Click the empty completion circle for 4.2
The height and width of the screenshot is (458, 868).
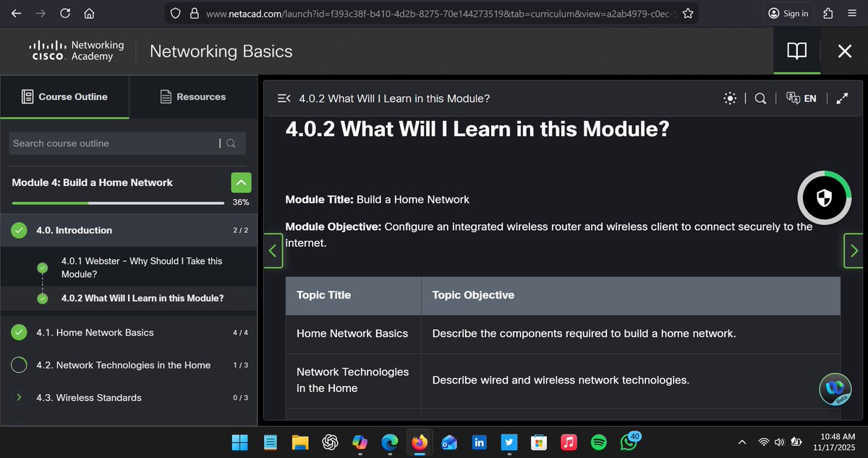coord(19,365)
